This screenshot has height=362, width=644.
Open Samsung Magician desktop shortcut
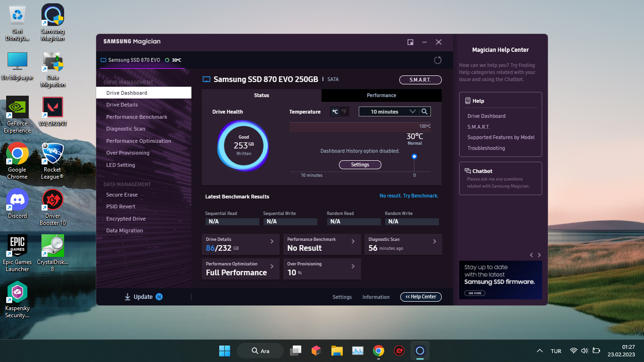pyautogui.click(x=53, y=22)
